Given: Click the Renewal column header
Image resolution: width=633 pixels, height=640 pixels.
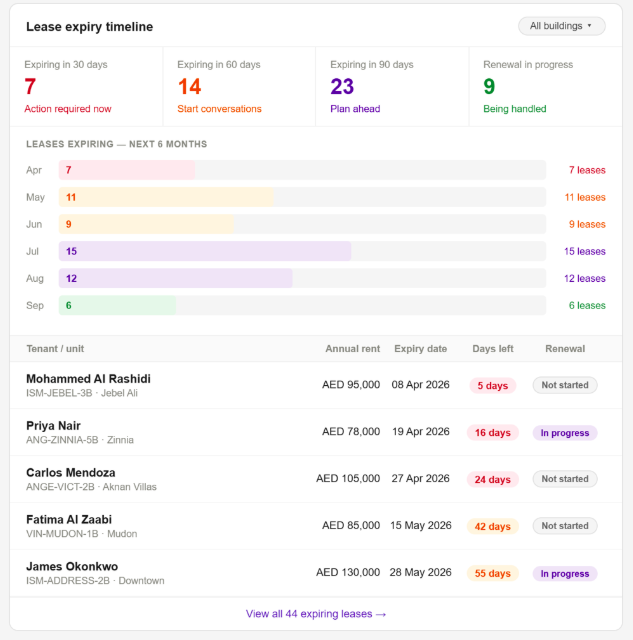Looking at the screenshot, I should [565, 349].
